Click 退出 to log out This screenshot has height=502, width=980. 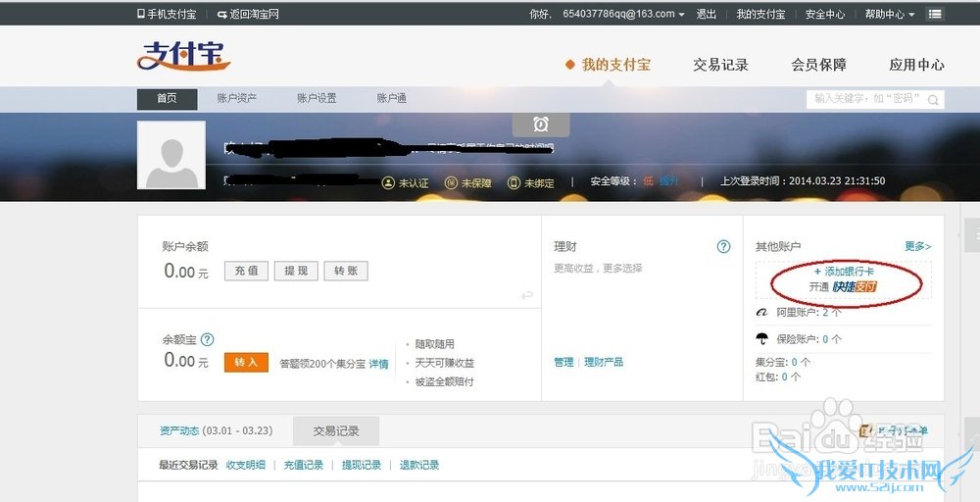[x=707, y=14]
